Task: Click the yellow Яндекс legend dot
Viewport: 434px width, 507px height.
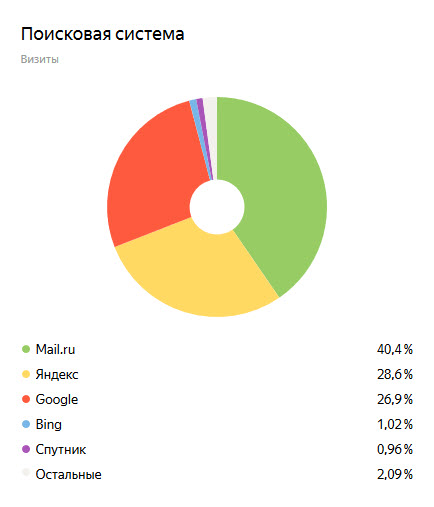Action: point(26,374)
